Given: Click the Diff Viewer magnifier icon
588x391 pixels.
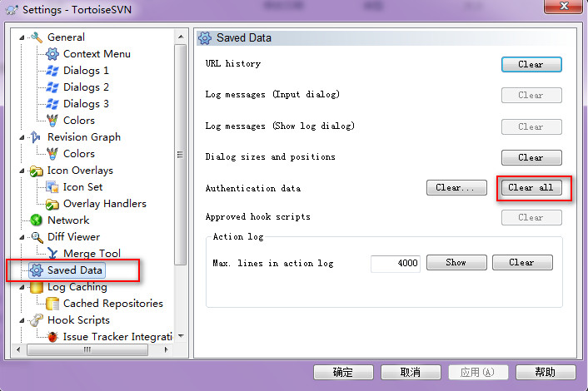Looking at the screenshot, I should point(37,237).
